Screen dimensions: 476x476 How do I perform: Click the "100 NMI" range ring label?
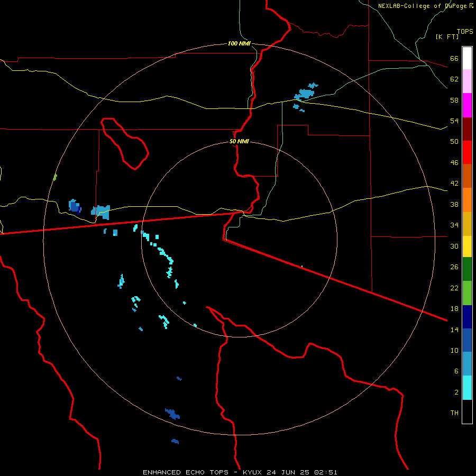coord(239,43)
